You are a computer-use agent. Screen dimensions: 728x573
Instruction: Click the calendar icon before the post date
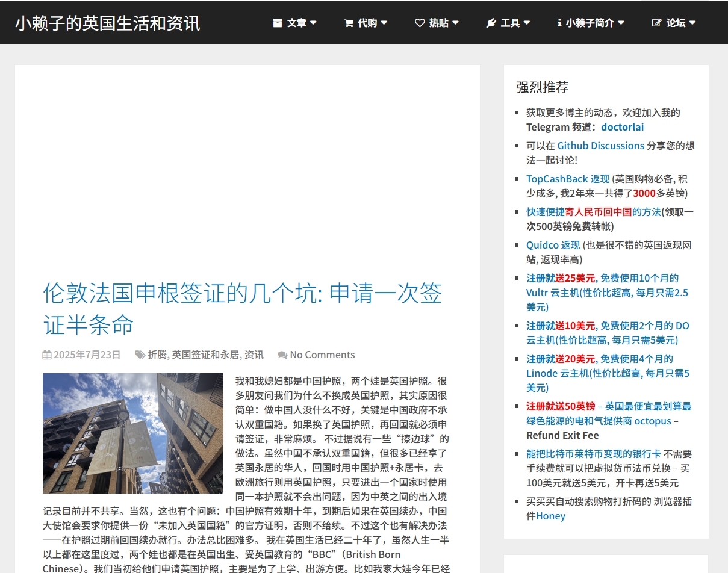click(x=46, y=355)
